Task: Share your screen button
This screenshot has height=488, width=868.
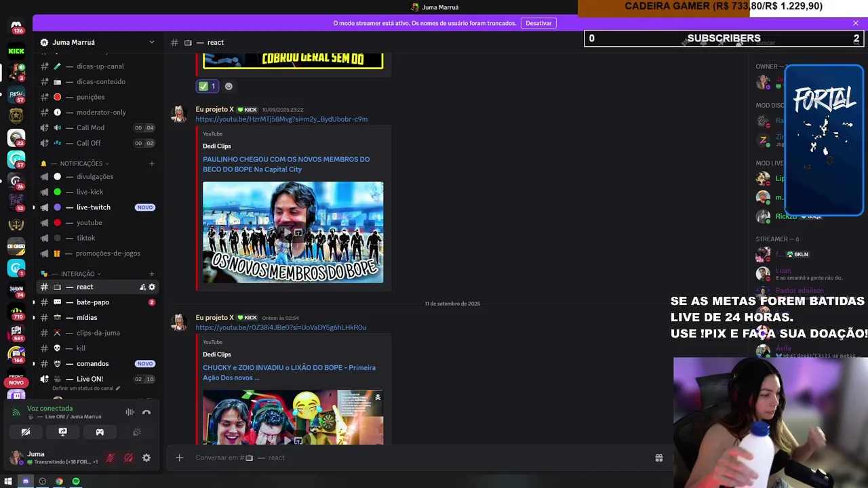Action: point(62,432)
